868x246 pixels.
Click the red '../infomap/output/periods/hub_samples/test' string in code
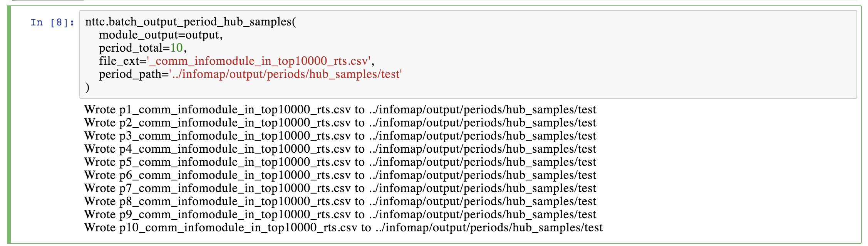pyautogui.click(x=285, y=74)
